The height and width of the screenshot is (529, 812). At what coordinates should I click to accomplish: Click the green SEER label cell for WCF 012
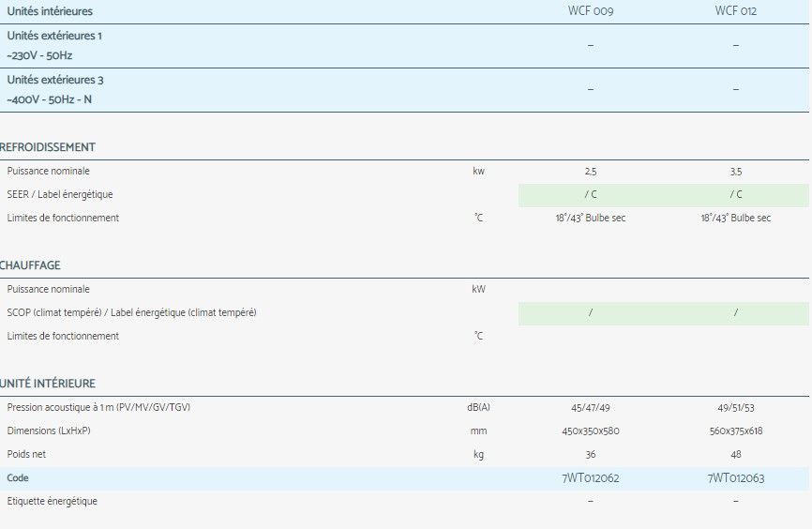pyautogui.click(x=735, y=195)
